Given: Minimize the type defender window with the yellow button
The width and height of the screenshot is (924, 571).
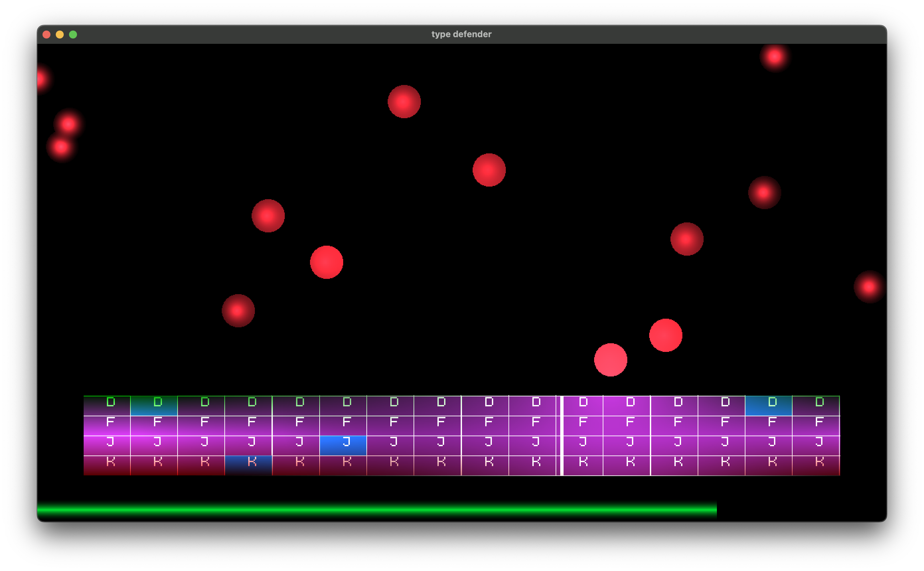Looking at the screenshot, I should pyautogui.click(x=60, y=35).
